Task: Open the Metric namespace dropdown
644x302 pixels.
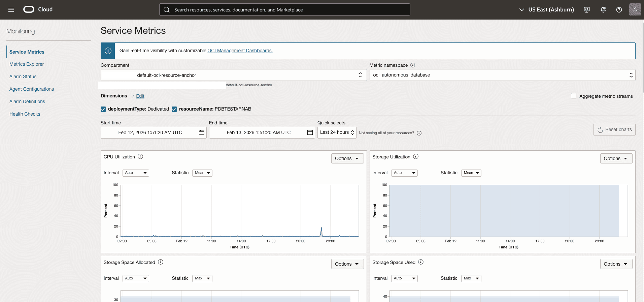Action: 502,75
